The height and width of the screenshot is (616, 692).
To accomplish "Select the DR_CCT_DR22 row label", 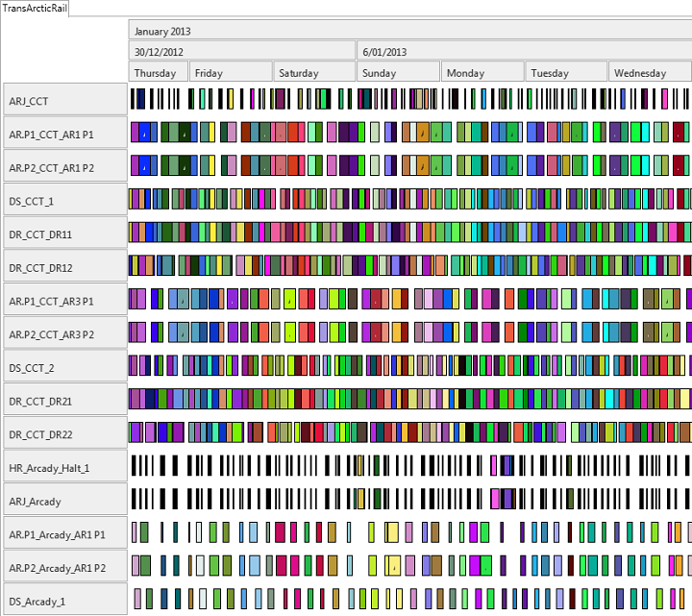I will tap(64, 434).
